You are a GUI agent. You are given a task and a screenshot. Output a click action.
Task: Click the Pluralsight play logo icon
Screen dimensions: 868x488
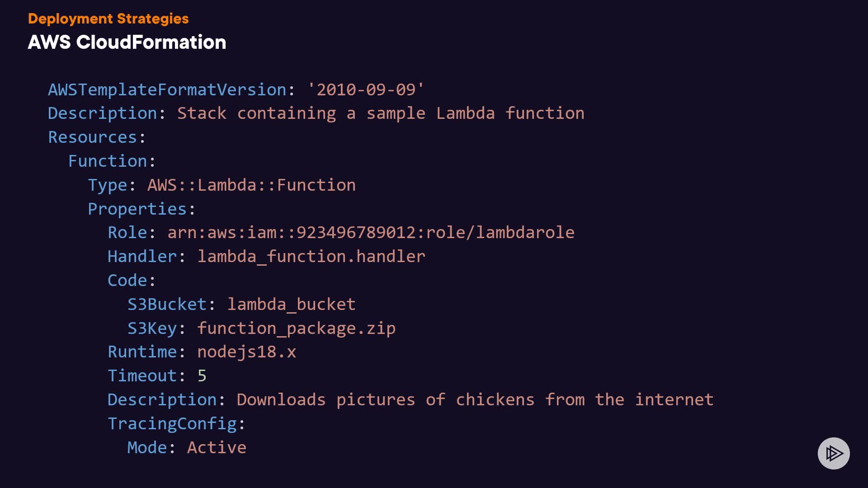coord(834,453)
